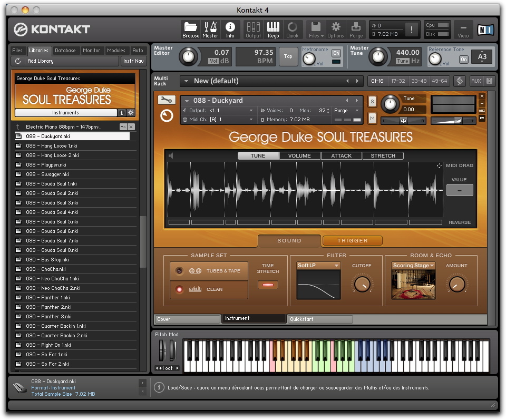Toggle the Reference Tone On button
506x420 pixels.
pos(464,60)
